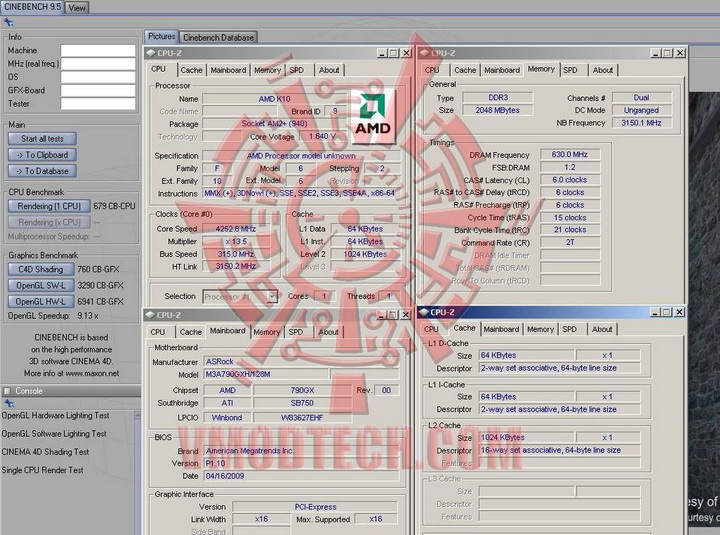Open CPU tab in Mainboard CPU-Z window
The height and width of the screenshot is (535, 720).
coord(158,332)
